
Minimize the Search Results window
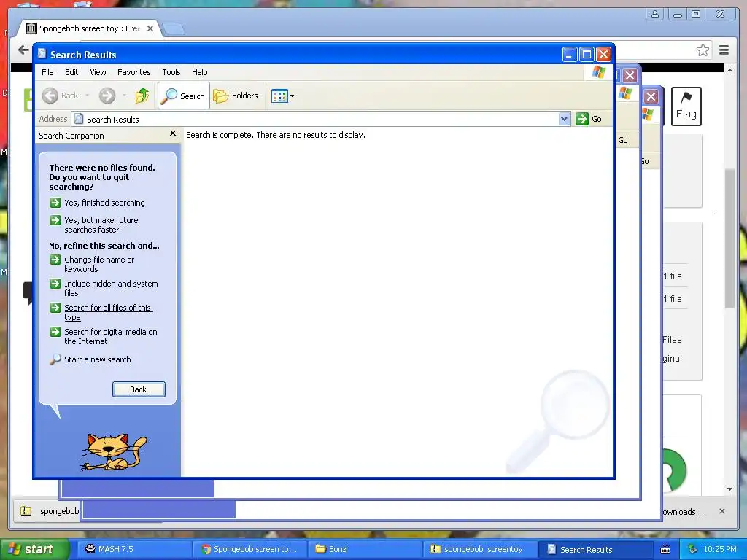570,54
